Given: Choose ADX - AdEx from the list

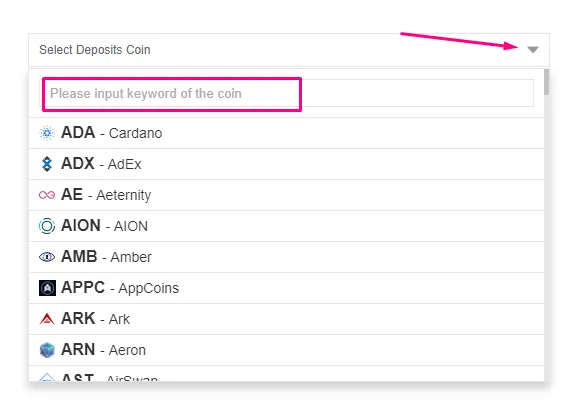Looking at the screenshot, I should [286, 164].
